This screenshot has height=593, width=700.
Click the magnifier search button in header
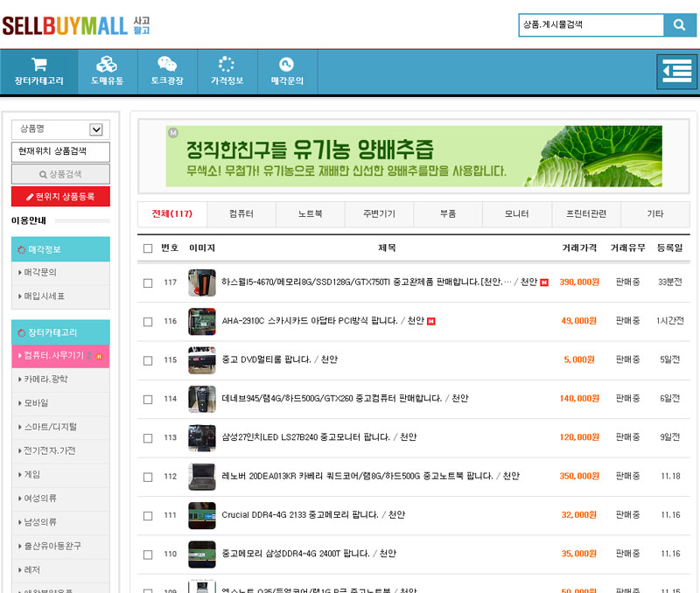(x=679, y=24)
